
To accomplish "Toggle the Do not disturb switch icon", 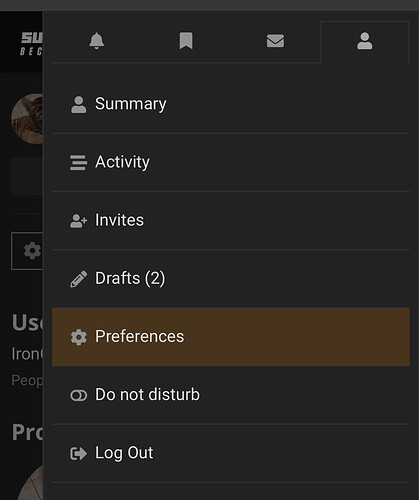I will point(79,395).
